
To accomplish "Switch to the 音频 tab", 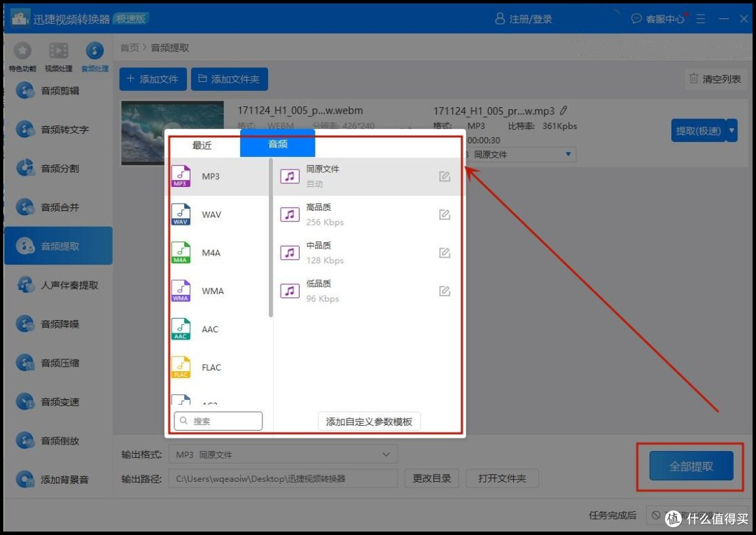I will point(278,144).
